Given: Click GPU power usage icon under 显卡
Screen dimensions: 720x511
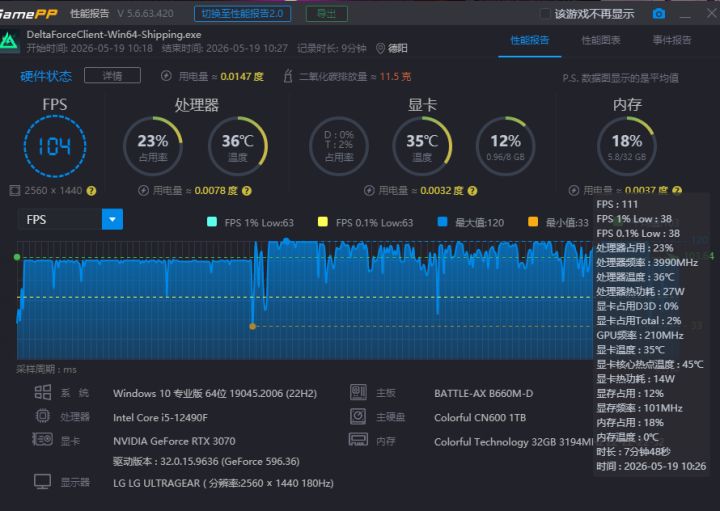Looking at the screenshot, I should point(369,191).
